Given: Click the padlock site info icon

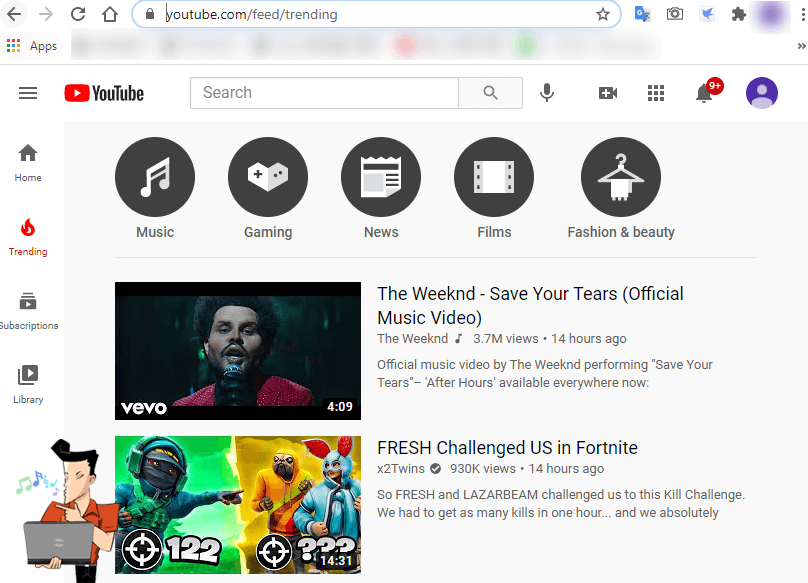Looking at the screenshot, I should (150, 14).
